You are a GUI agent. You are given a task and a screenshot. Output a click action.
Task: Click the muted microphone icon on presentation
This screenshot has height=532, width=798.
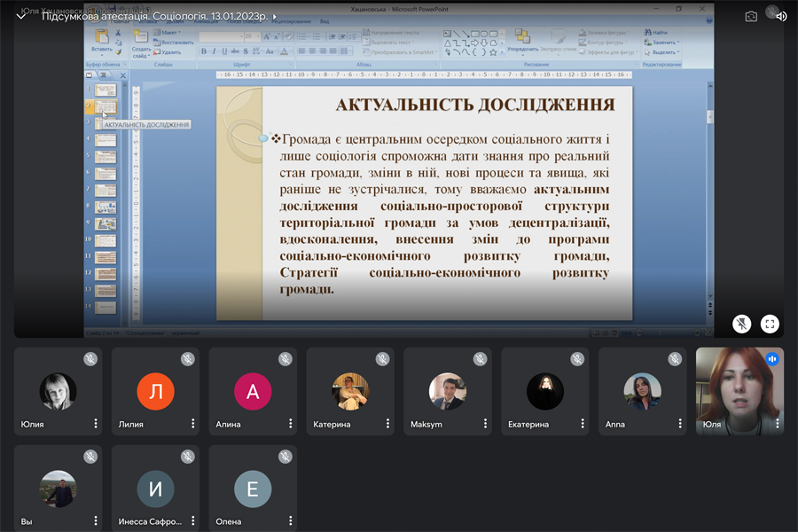tap(741, 325)
